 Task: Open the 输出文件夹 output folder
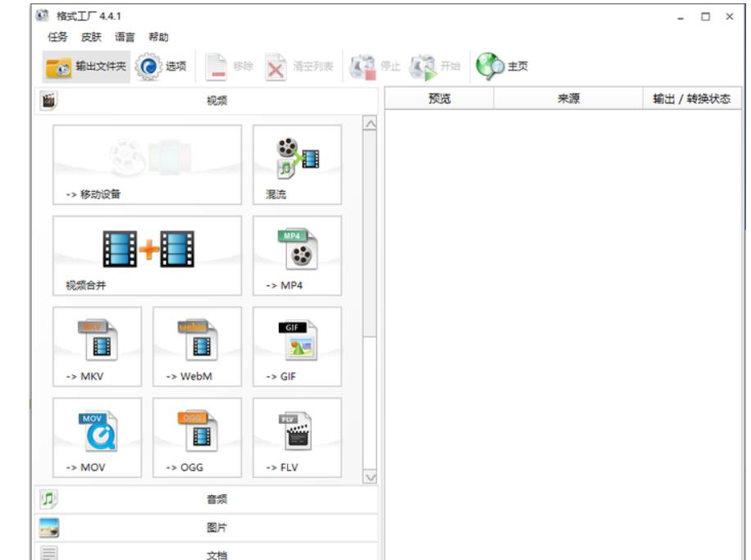coord(86,66)
